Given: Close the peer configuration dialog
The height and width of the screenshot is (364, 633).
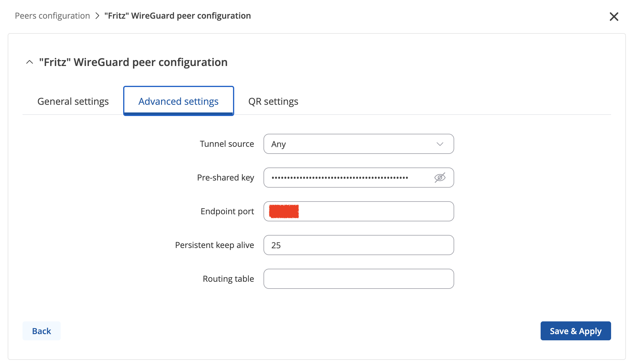Looking at the screenshot, I should click(614, 17).
